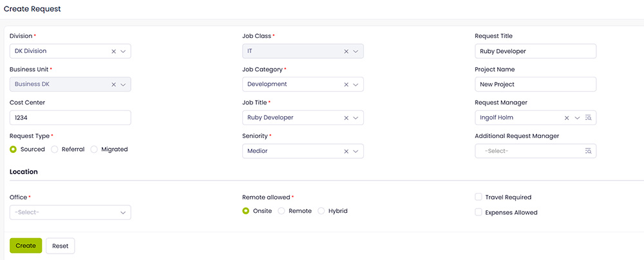This screenshot has height=260, width=644.
Task: Open the Seniority dropdown chevron
Action: [x=355, y=152]
